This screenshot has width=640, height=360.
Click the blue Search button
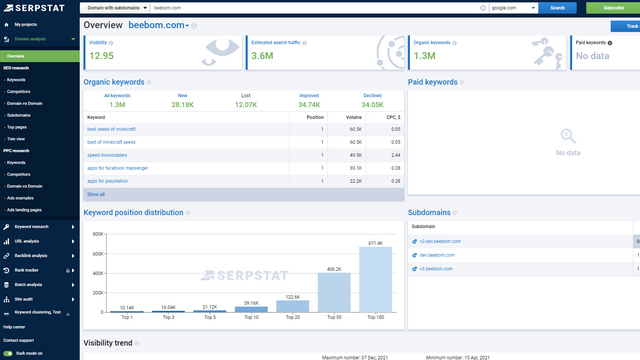pyautogui.click(x=557, y=8)
